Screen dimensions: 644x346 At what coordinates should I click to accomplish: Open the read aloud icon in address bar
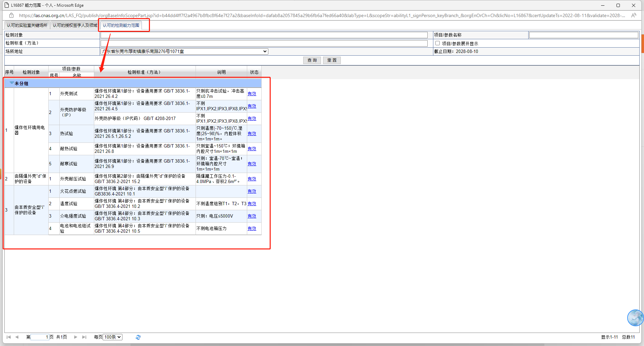click(633, 15)
